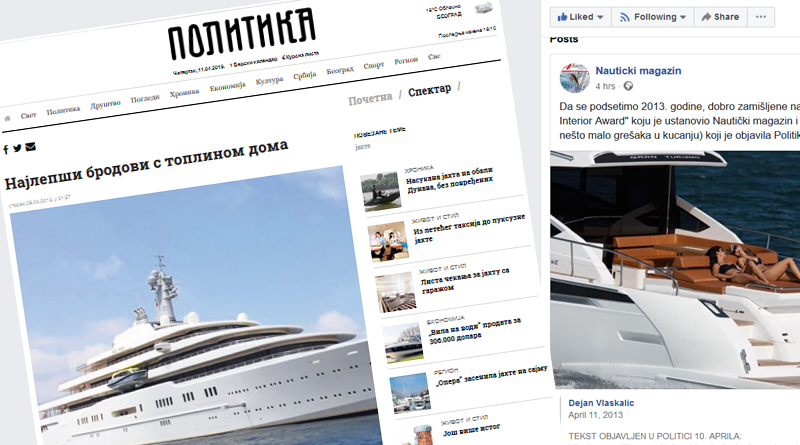Click the Twitter share icon

point(17,148)
